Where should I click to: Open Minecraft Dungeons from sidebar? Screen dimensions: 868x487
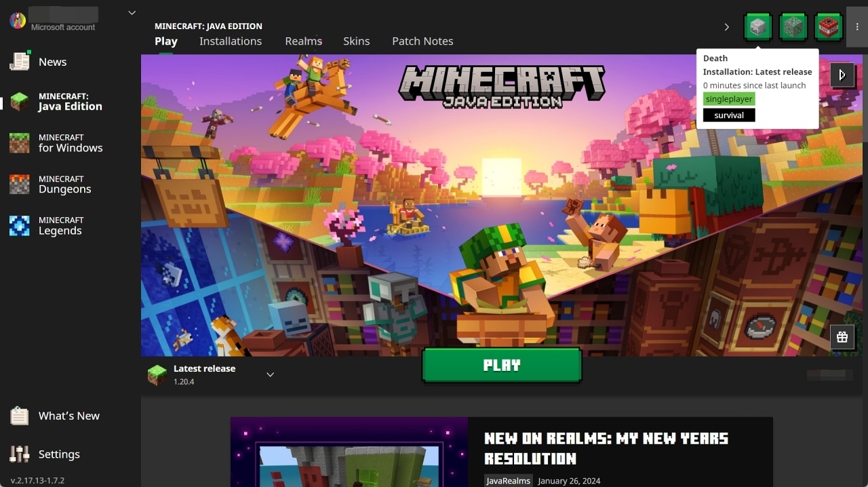click(x=56, y=184)
